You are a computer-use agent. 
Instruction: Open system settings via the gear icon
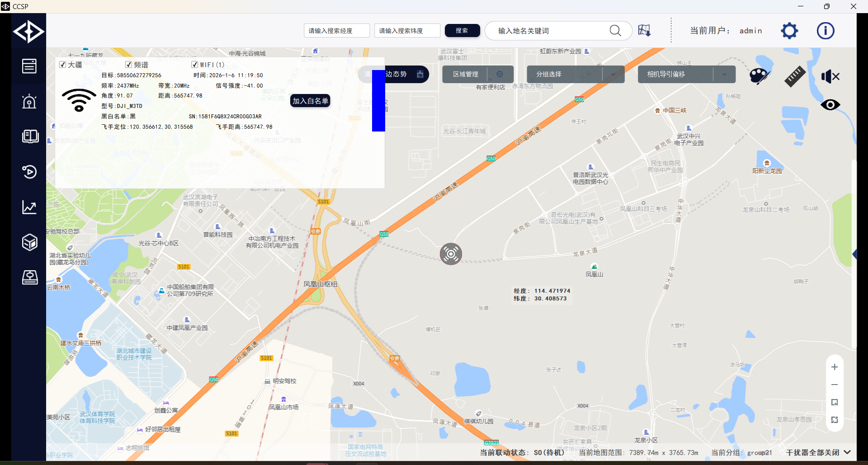[x=789, y=31]
